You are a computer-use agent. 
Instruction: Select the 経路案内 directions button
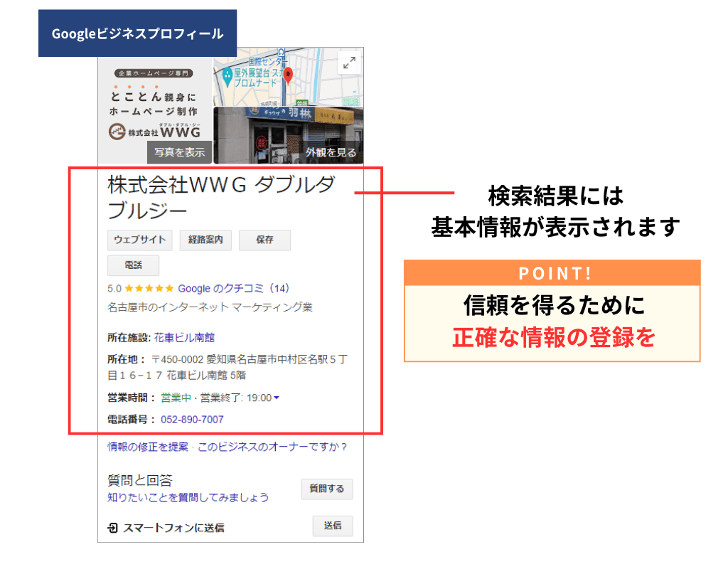click(205, 240)
